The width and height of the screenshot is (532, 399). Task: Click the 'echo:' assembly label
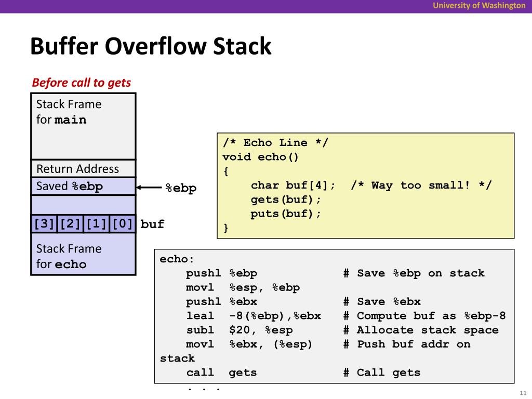click(x=177, y=259)
